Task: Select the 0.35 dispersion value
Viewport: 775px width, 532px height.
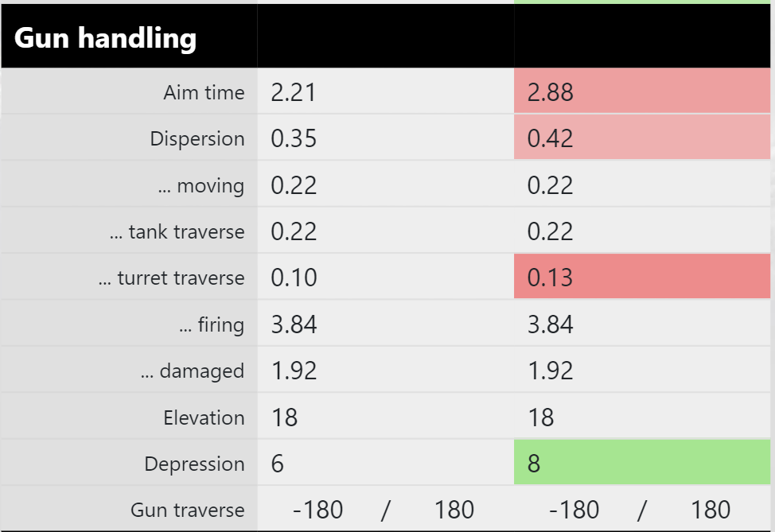Action: (x=294, y=138)
